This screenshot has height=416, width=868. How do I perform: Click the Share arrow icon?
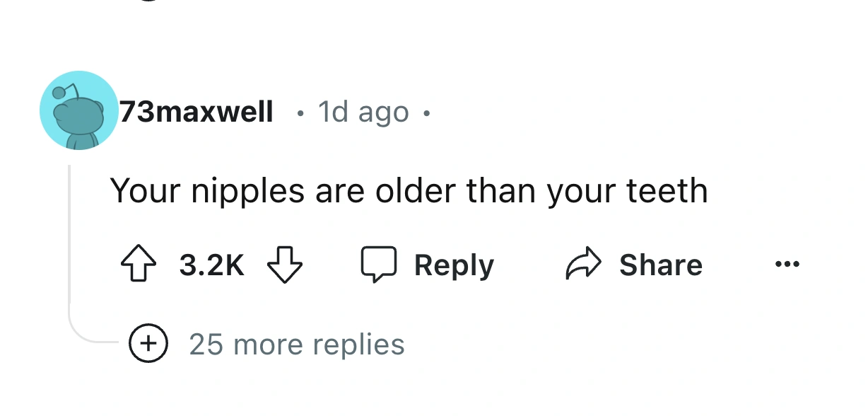582,264
